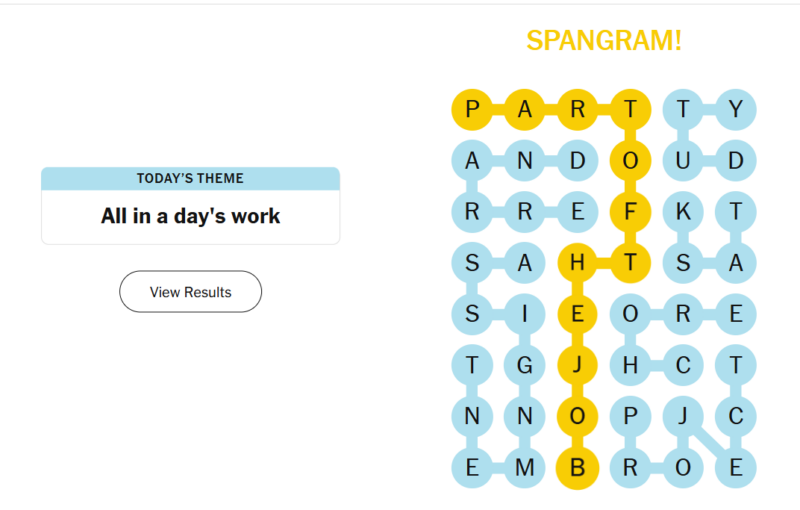The image size is (800, 510).
Task: Click the SPANGRAM! heading
Action: coord(604,41)
